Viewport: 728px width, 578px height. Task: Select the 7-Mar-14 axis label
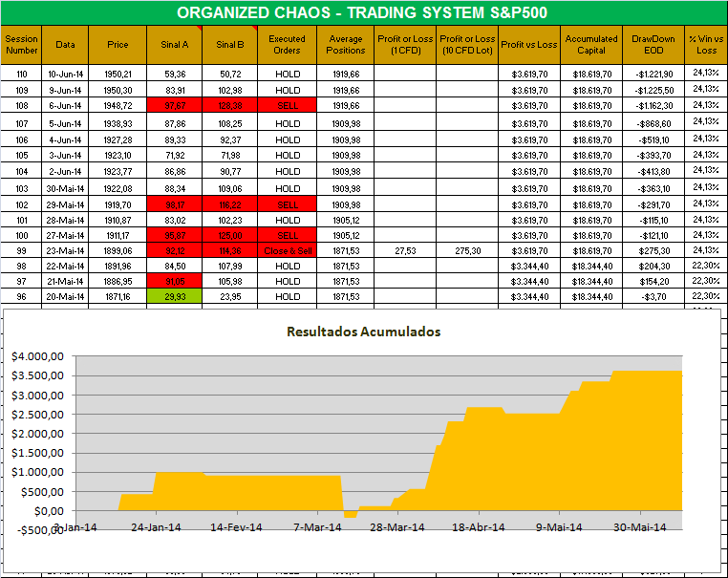point(317,527)
